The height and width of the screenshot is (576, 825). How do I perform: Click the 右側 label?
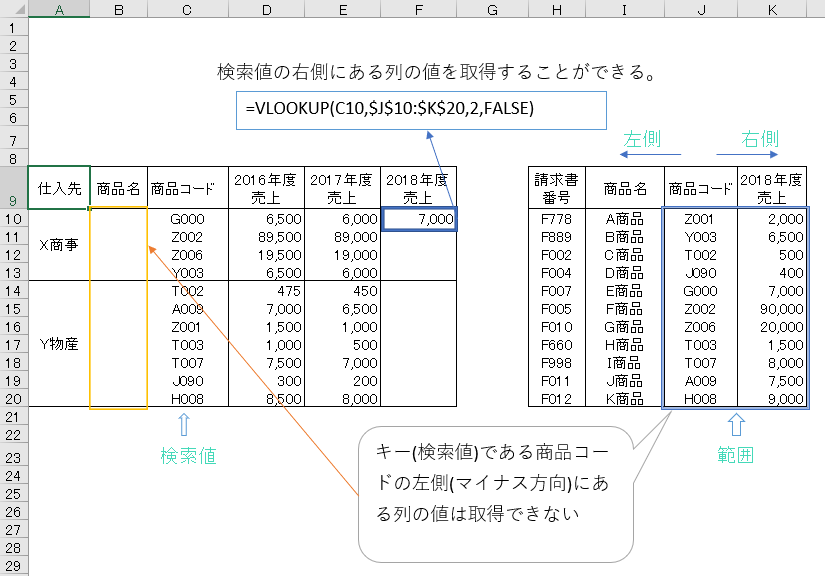pyautogui.click(x=760, y=139)
